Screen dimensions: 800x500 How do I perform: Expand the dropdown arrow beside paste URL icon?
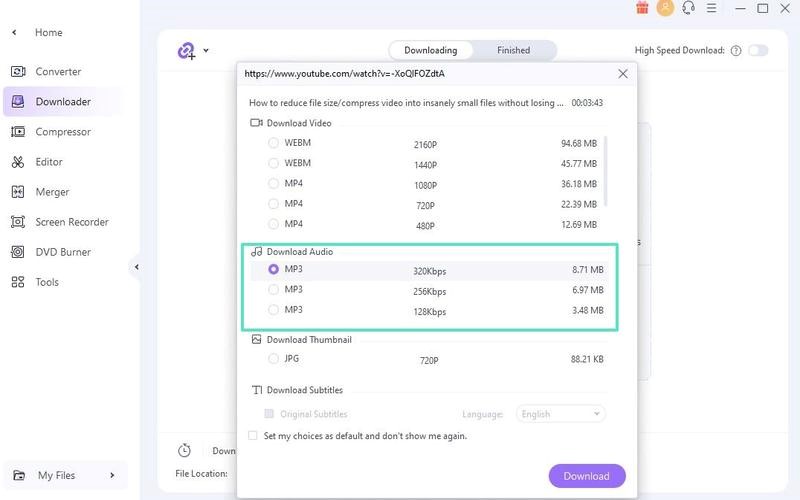pos(206,50)
